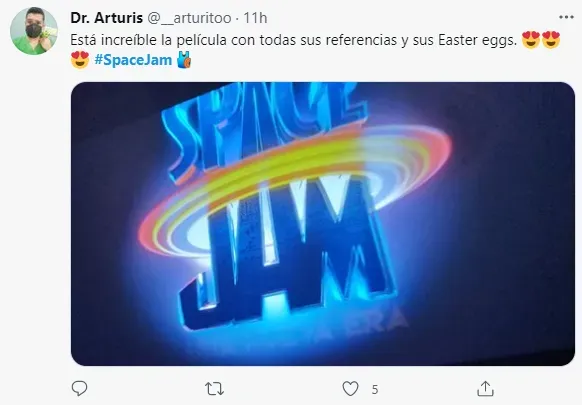This screenshot has width=582, height=405.
Task: Retweet the Space Jam post
Action: click(214, 389)
